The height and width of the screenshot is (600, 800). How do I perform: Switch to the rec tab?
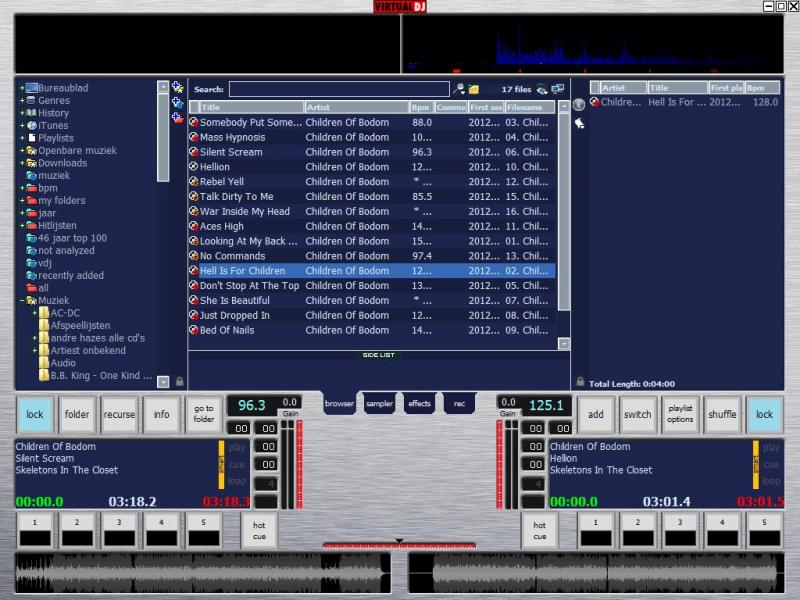459,404
